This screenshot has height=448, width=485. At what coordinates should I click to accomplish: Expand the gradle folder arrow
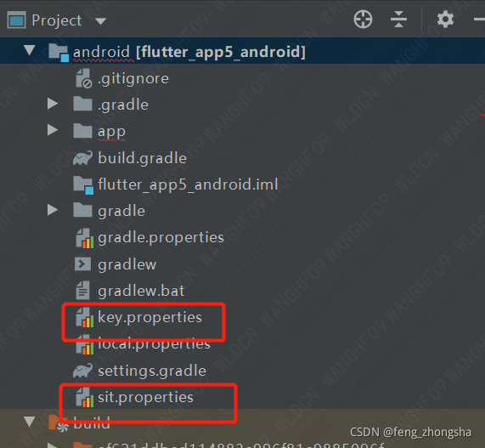(x=53, y=210)
